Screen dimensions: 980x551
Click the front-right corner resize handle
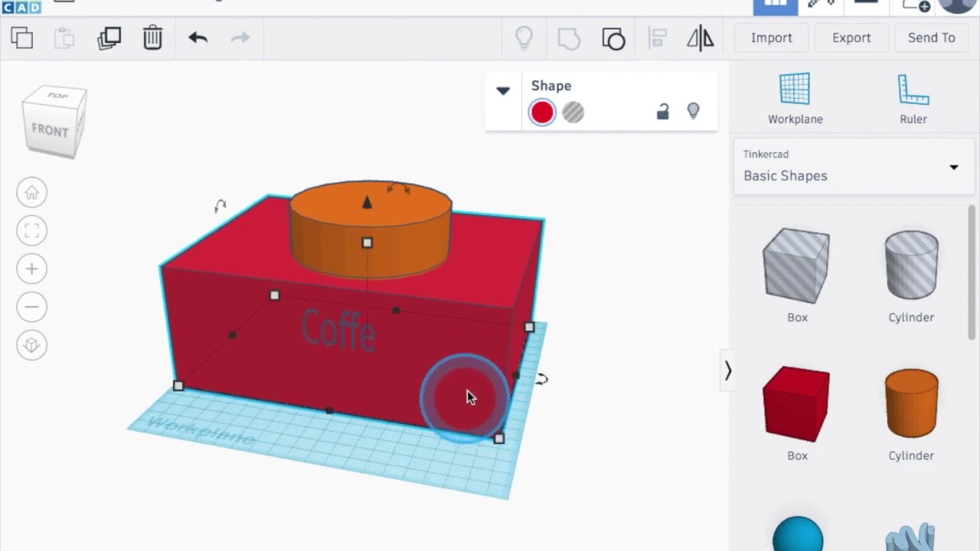pyautogui.click(x=499, y=439)
